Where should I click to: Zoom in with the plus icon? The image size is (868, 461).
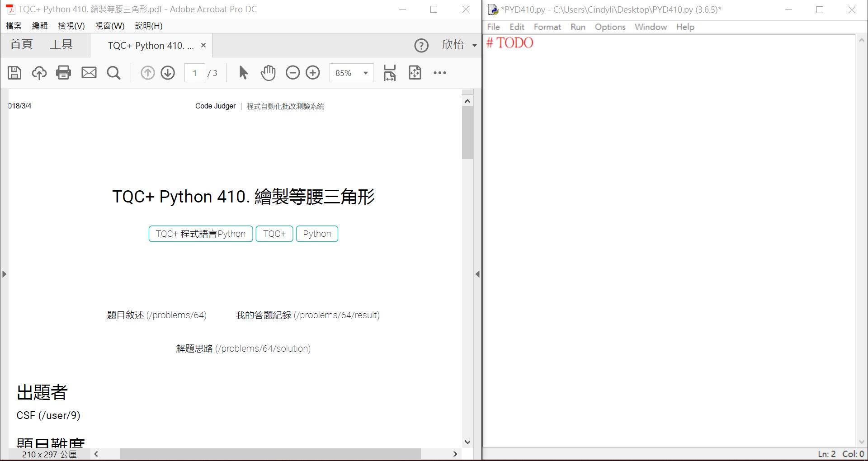[313, 73]
